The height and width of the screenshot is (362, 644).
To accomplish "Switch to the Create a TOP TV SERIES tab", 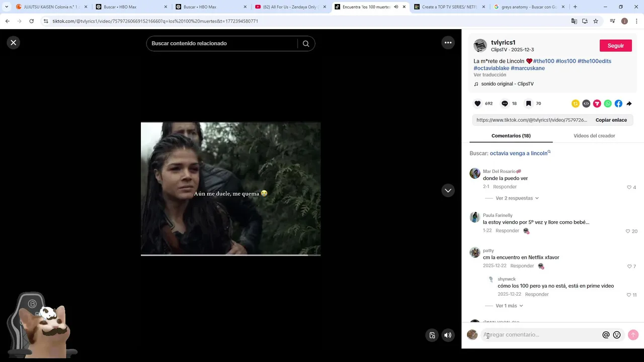I will (449, 7).
